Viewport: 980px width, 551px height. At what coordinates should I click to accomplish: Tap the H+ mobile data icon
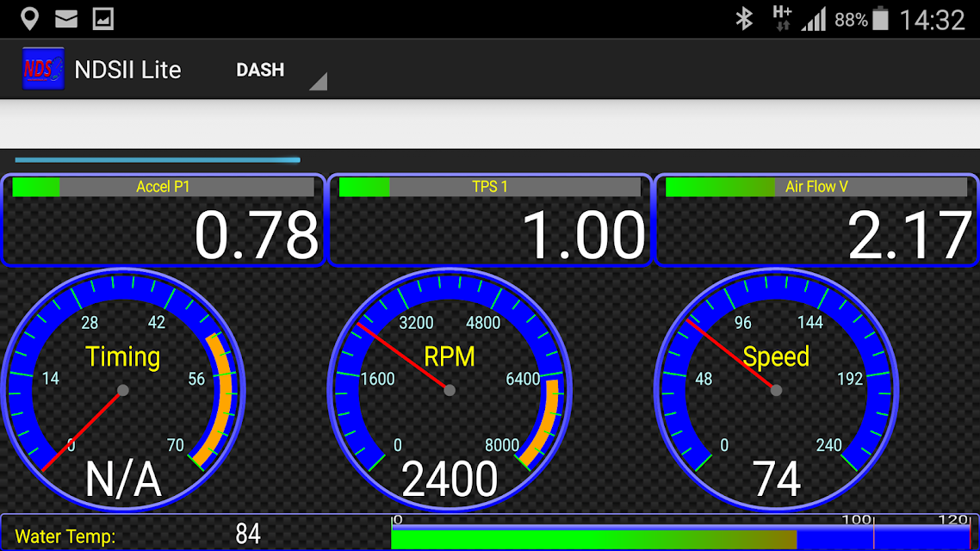(782, 19)
